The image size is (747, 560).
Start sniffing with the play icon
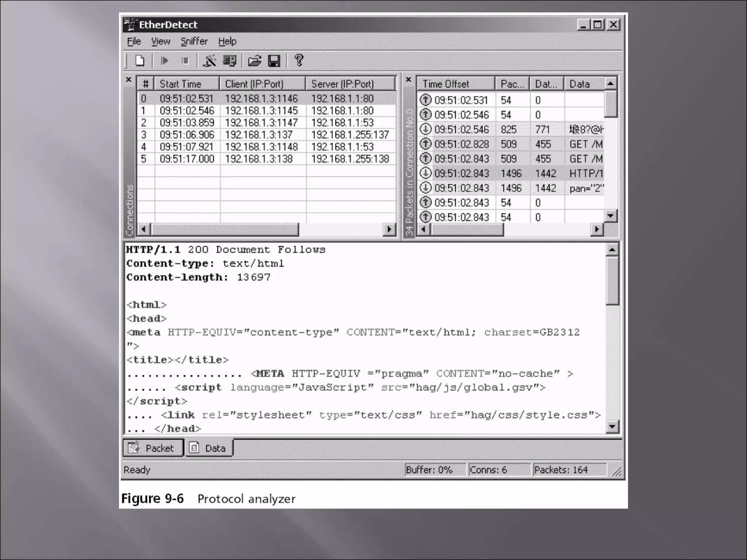point(165,61)
